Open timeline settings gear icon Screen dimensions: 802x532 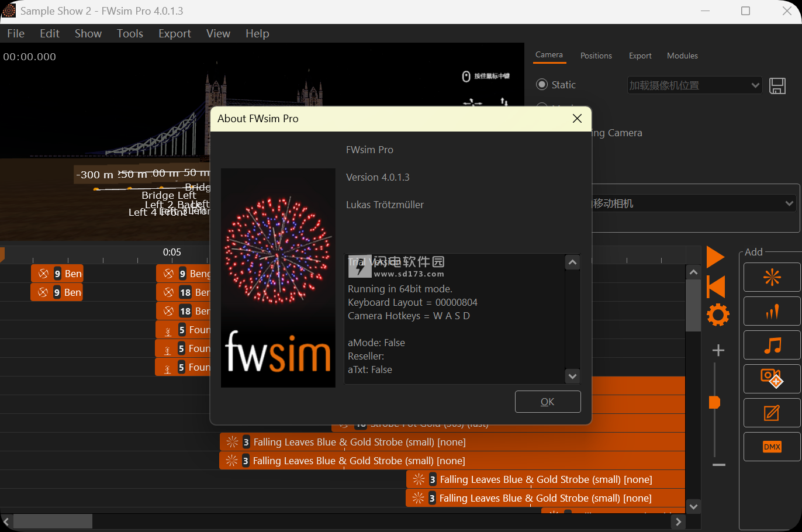pos(718,315)
